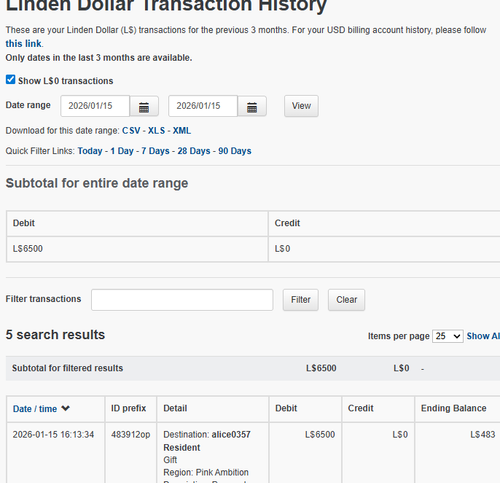Click the Filter button
The height and width of the screenshot is (483, 500).
click(x=301, y=300)
